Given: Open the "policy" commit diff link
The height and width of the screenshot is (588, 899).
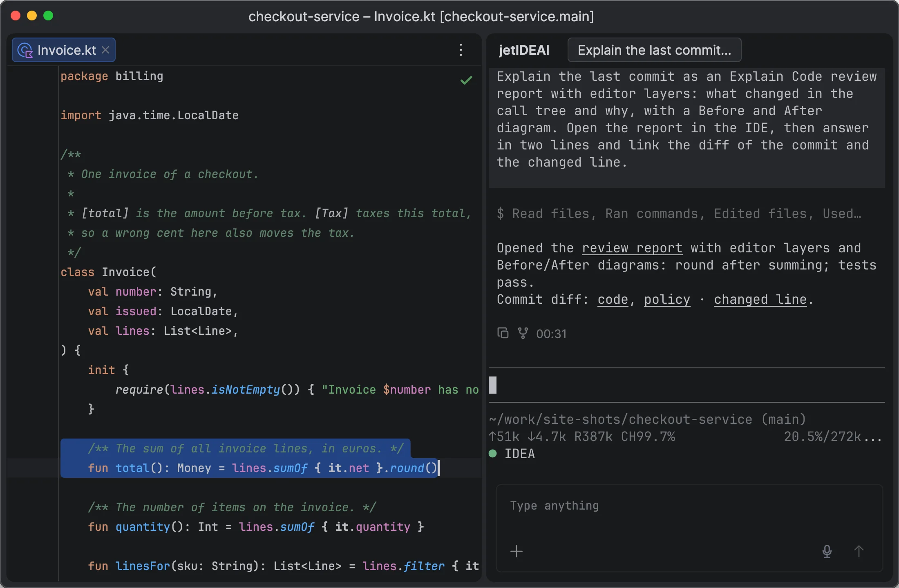Looking at the screenshot, I should click(667, 299).
